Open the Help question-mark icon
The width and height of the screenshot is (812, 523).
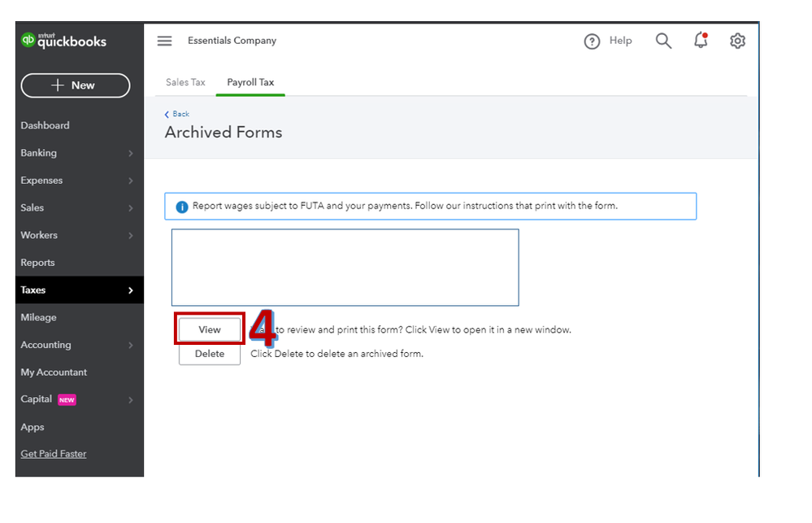pyautogui.click(x=592, y=41)
